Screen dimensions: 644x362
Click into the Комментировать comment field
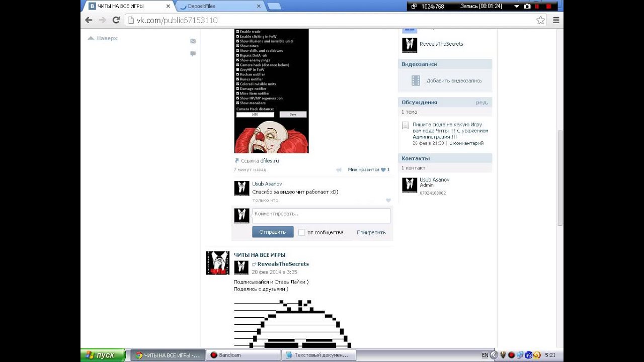click(x=321, y=216)
